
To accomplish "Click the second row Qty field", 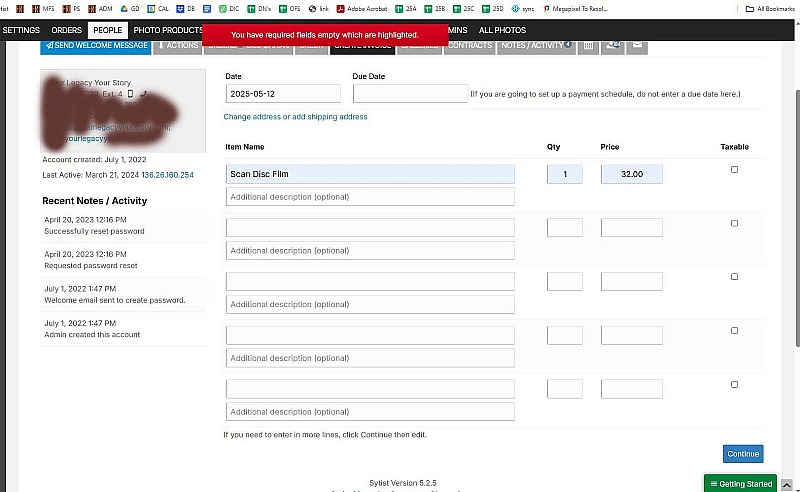I will pyautogui.click(x=565, y=228).
